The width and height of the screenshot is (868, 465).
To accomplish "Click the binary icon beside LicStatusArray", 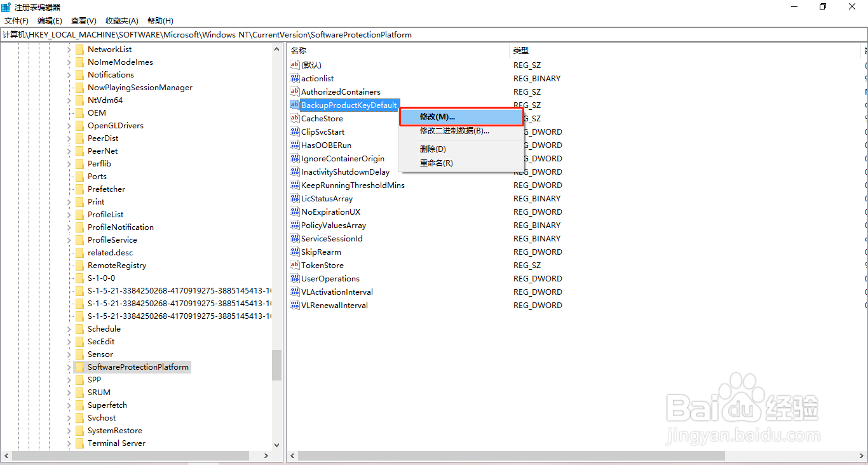I will tap(294, 198).
